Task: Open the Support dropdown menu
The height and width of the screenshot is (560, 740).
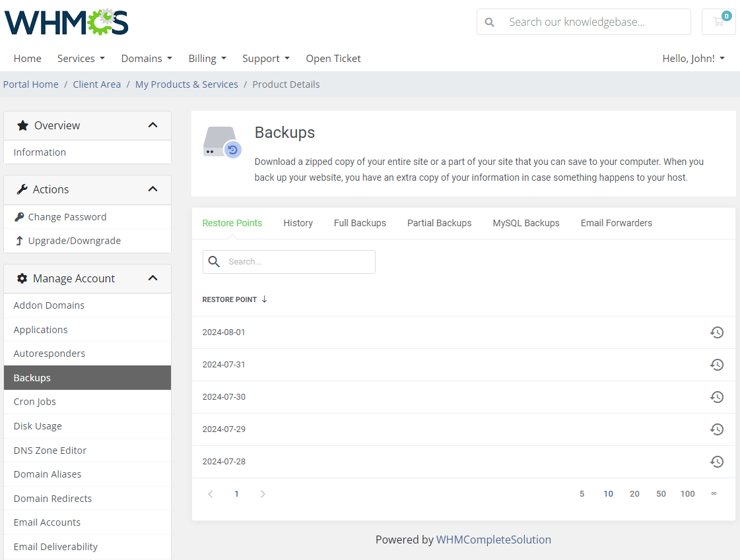Action: (266, 59)
